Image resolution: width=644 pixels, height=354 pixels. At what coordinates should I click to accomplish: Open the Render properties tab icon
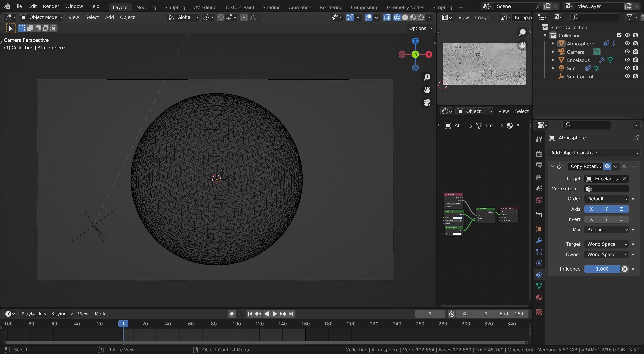[539, 154]
